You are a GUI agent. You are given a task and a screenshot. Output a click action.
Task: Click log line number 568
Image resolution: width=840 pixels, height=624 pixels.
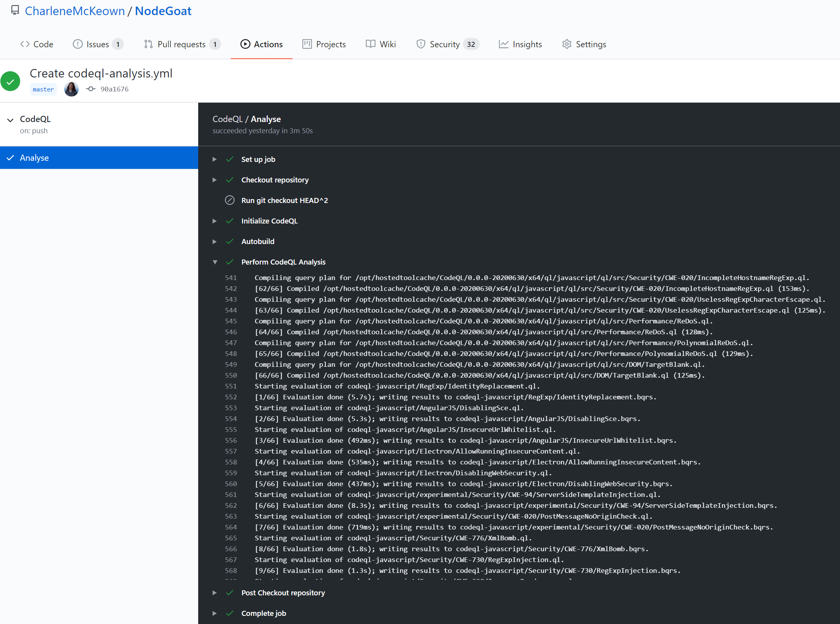231,571
